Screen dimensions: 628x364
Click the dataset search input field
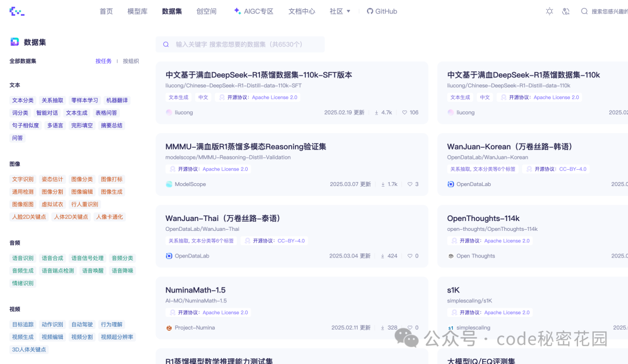point(240,44)
